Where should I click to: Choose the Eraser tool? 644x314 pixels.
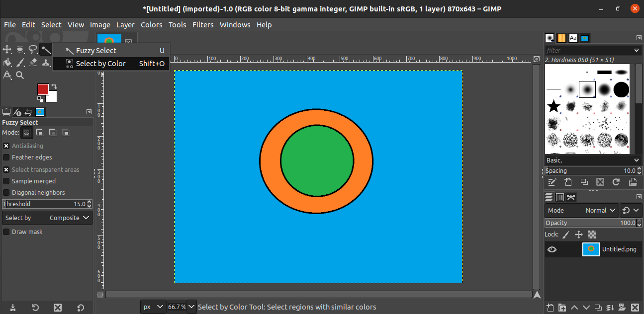(33, 62)
